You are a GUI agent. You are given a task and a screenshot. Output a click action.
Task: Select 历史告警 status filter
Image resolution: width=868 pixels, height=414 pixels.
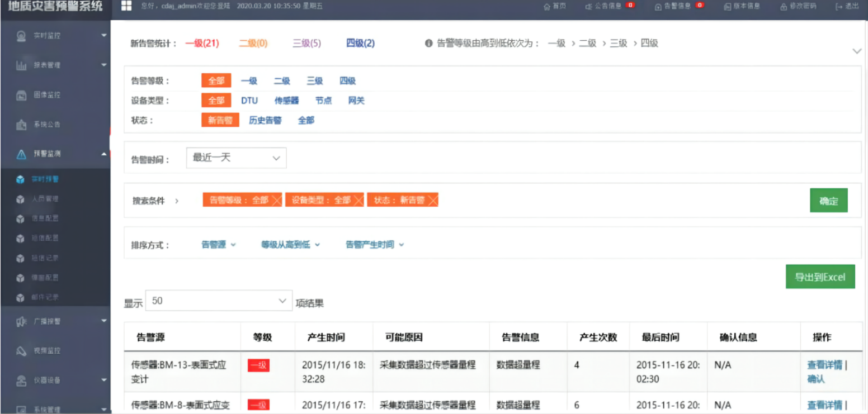pyautogui.click(x=265, y=120)
